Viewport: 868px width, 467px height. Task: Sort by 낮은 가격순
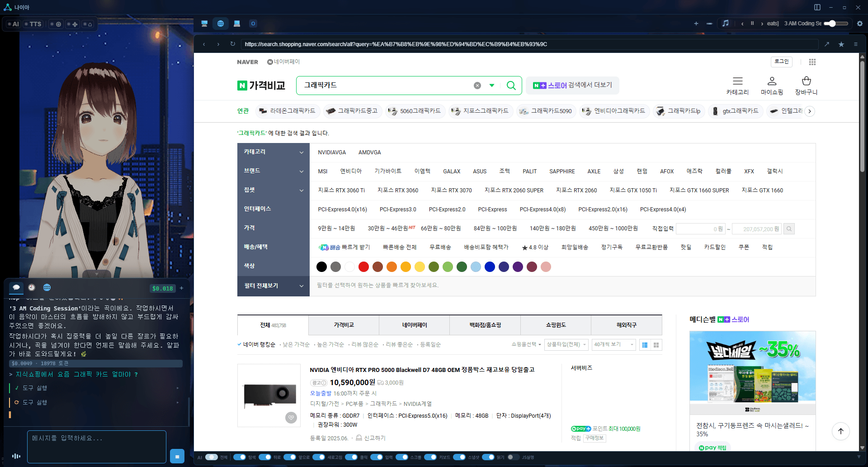(296, 344)
